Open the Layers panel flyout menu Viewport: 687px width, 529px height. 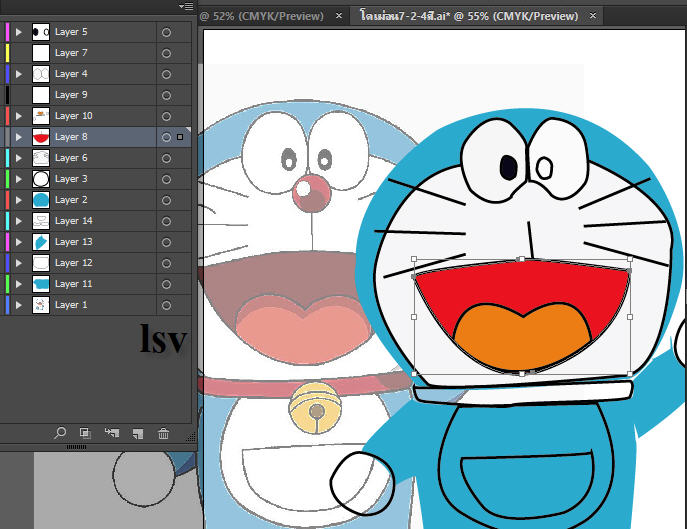click(x=185, y=7)
